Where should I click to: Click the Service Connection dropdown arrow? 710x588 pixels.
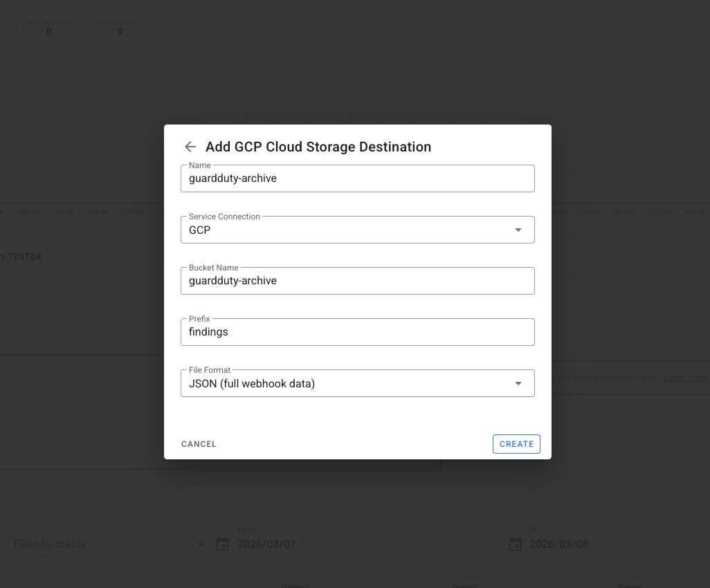[x=518, y=230]
